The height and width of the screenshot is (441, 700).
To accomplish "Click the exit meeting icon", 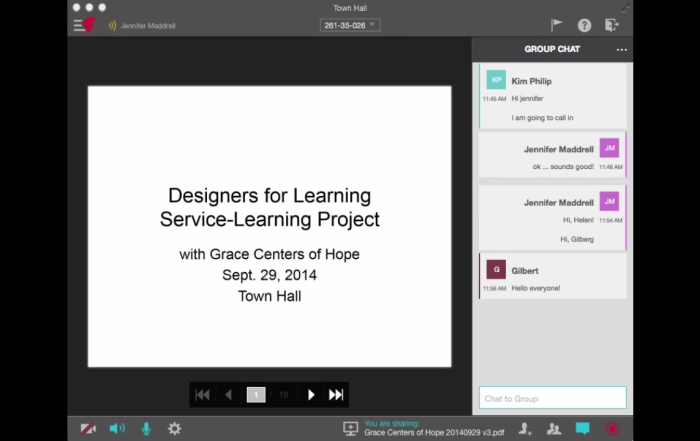I will 612,25.
